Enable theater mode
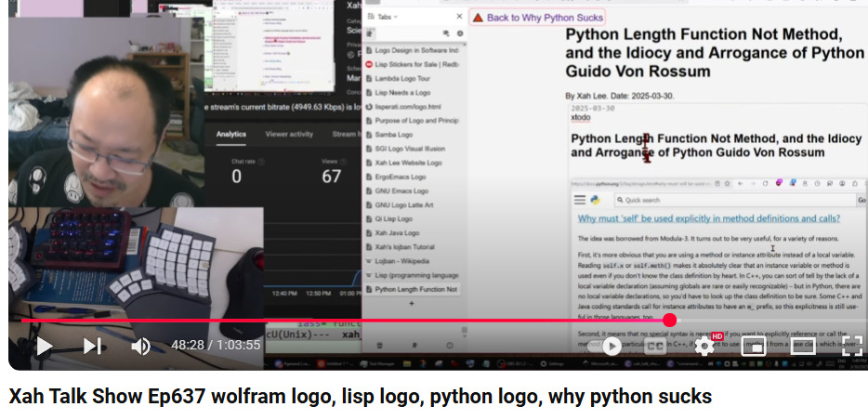The width and height of the screenshot is (868, 420). (x=803, y=346)
